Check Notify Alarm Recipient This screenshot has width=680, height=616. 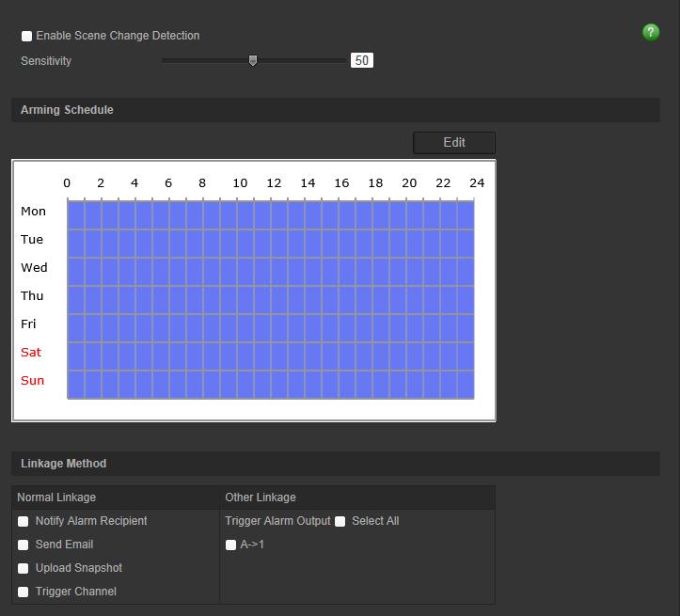[23, 521]
